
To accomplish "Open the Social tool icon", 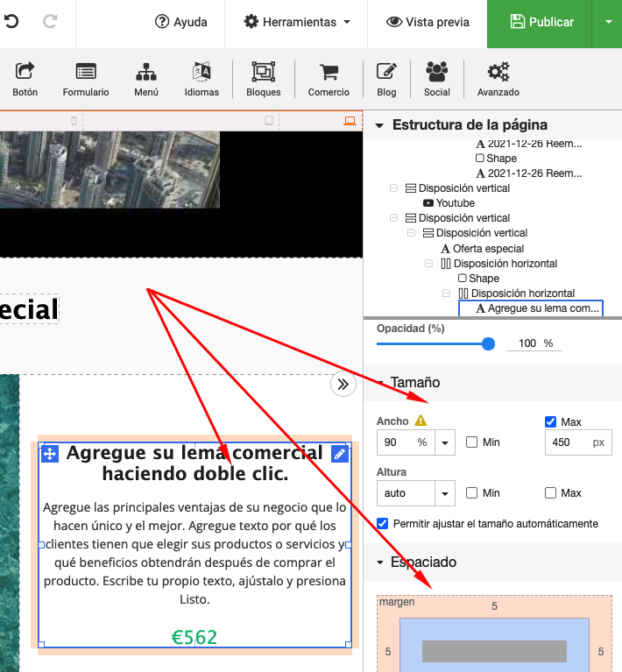I will coord(436,79).
